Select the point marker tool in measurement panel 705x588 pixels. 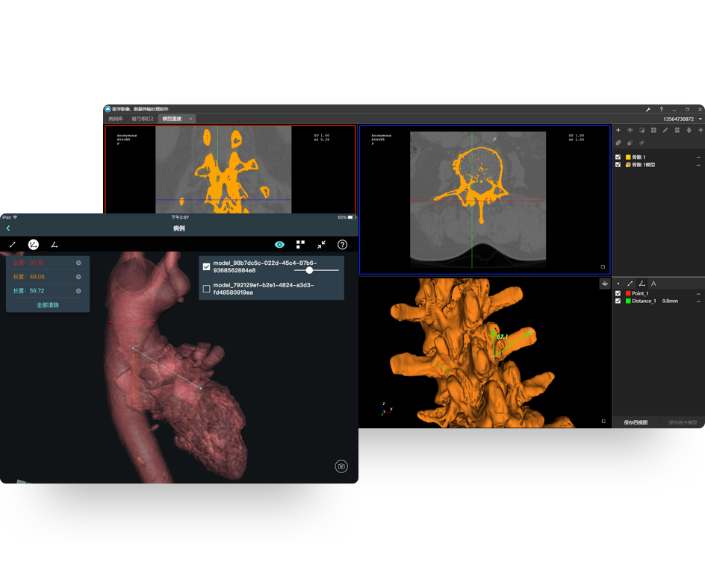pyautogui.click(x=618, y=284)
